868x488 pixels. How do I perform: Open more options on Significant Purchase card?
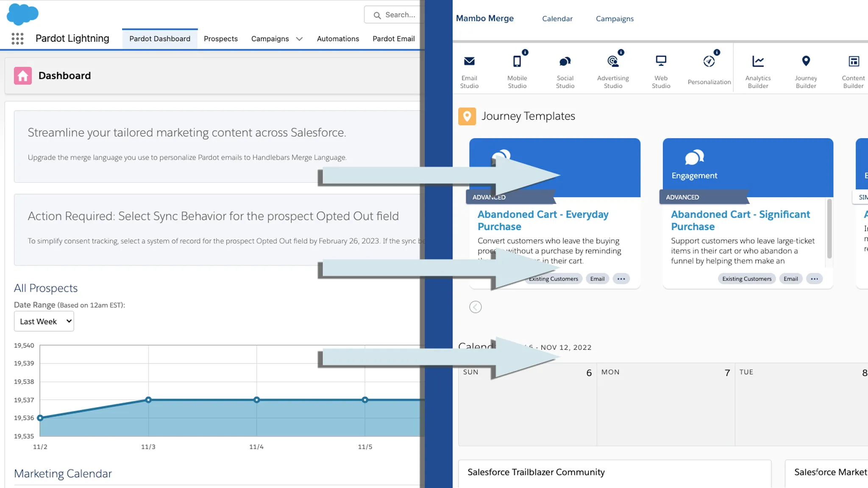point(814,279)
